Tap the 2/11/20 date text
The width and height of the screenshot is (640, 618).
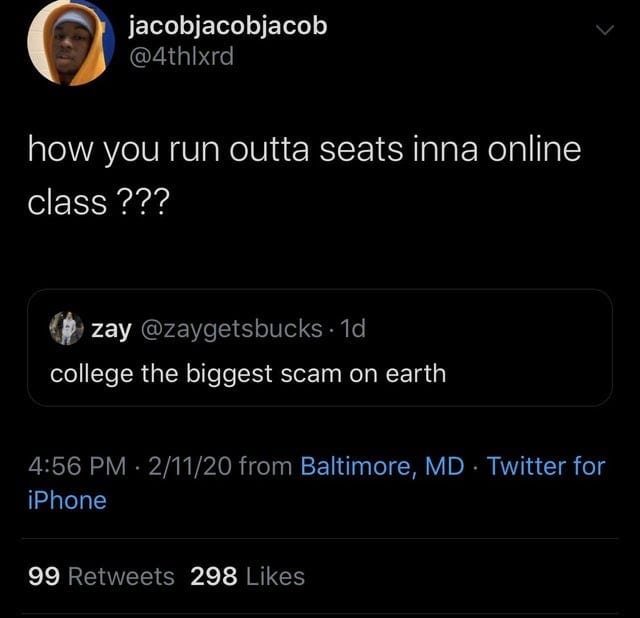pyautogui.click(x=190, y=466)
